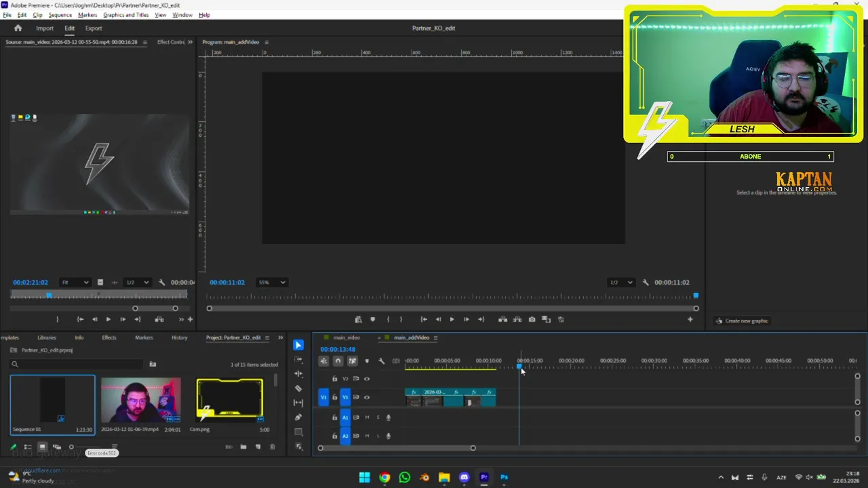This screenshot has width=868, height=488.
Task: Toggle Snap magnet in timeline
Action: 338,361
